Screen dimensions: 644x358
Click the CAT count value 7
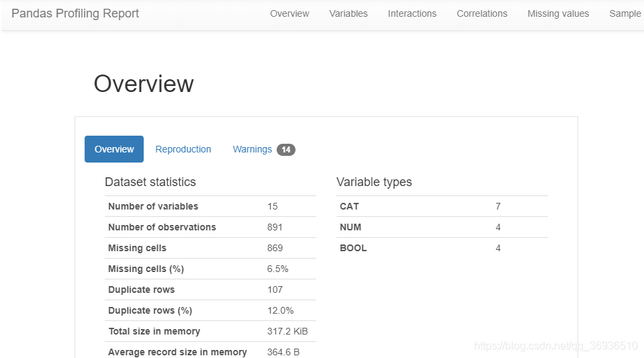(498, 206)
